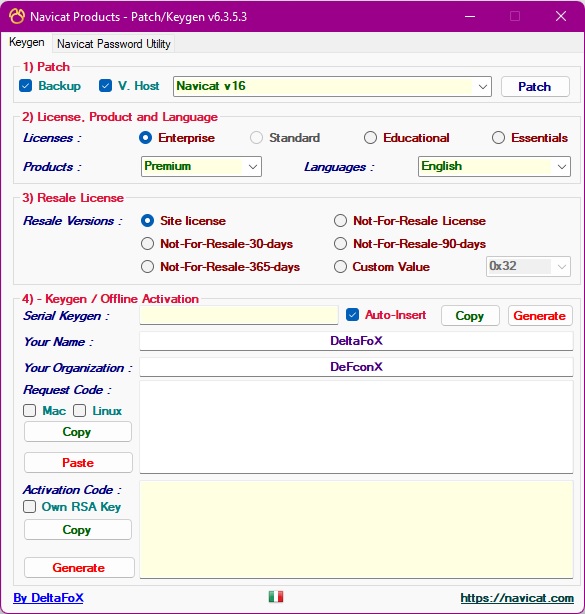Open the Navicat v16 version dropdown
585x614 pixels.
click(332, 86)
